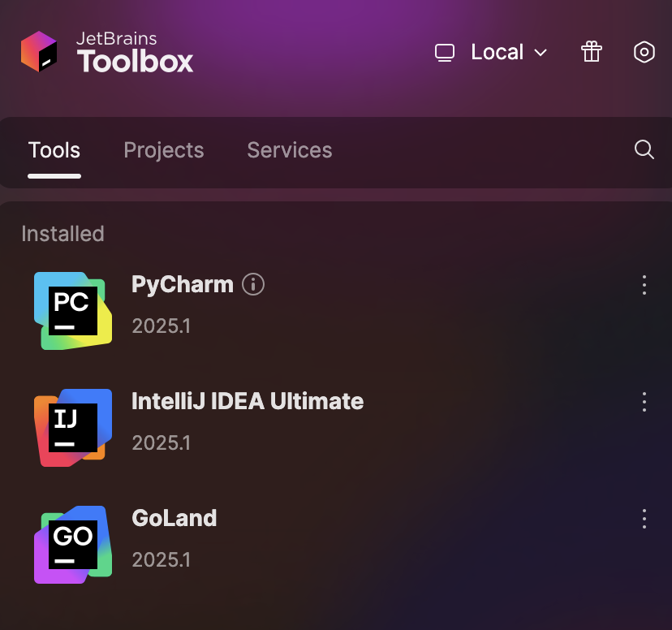The width and height of the screenshot is (672, 630).
Task: Click the monitor icon beside Local
Action: tap(445, 53)
